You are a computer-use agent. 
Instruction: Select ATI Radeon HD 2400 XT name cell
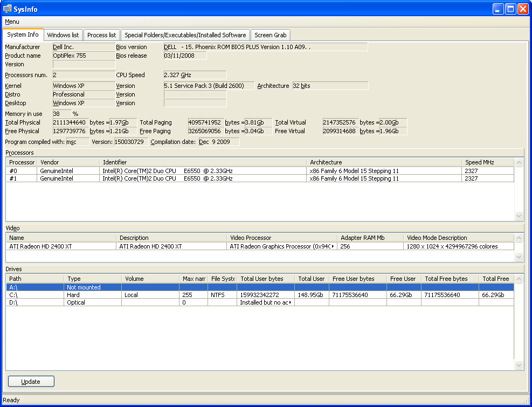coord(61,246)
